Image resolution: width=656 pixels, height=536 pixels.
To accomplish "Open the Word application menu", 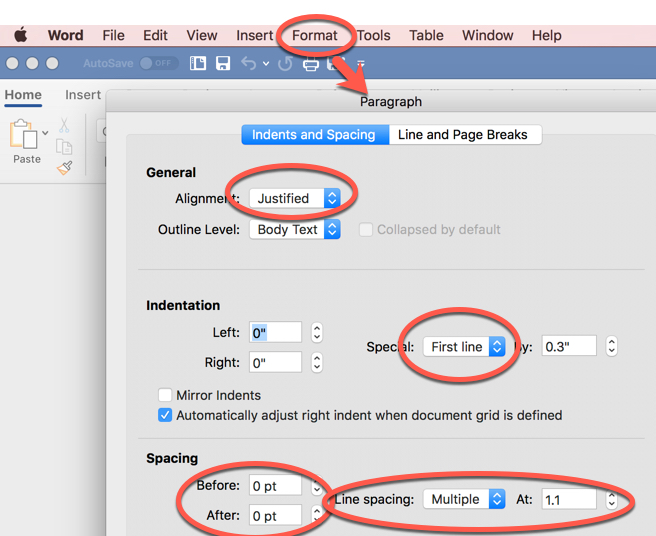I will click(65, 35).
